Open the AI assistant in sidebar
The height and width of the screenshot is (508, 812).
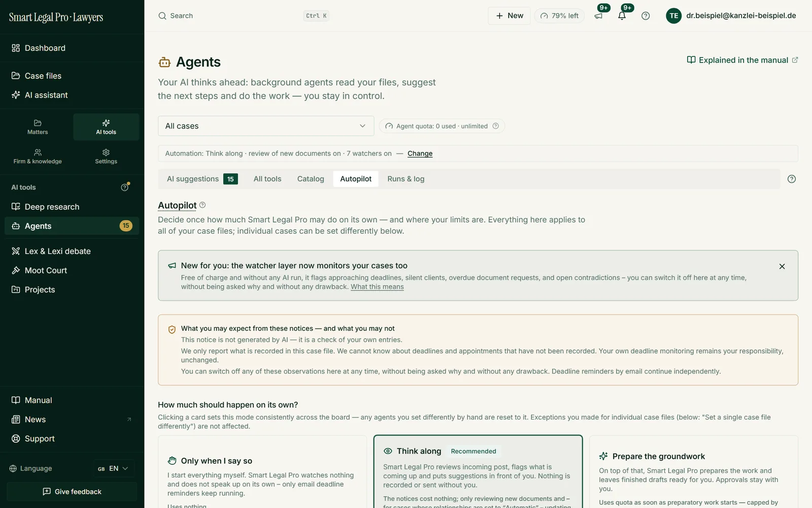72,95
